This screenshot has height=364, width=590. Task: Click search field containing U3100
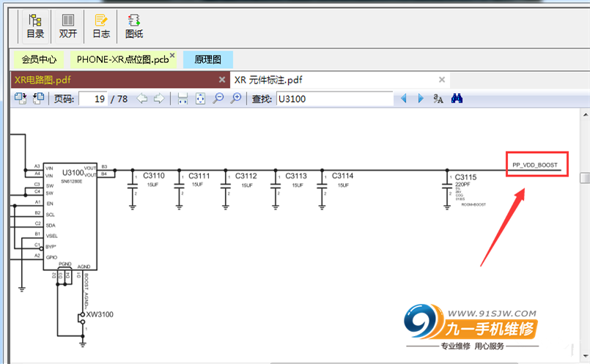click(x=334, y=99)
